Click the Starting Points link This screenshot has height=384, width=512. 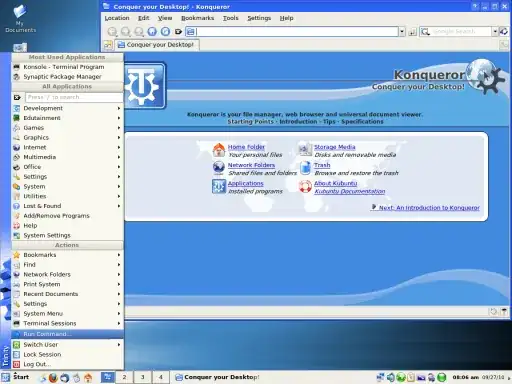(x=250, y=122)
